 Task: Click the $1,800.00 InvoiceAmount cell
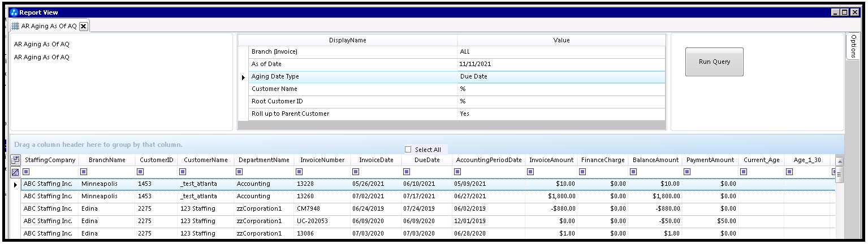tap(551, 197)
